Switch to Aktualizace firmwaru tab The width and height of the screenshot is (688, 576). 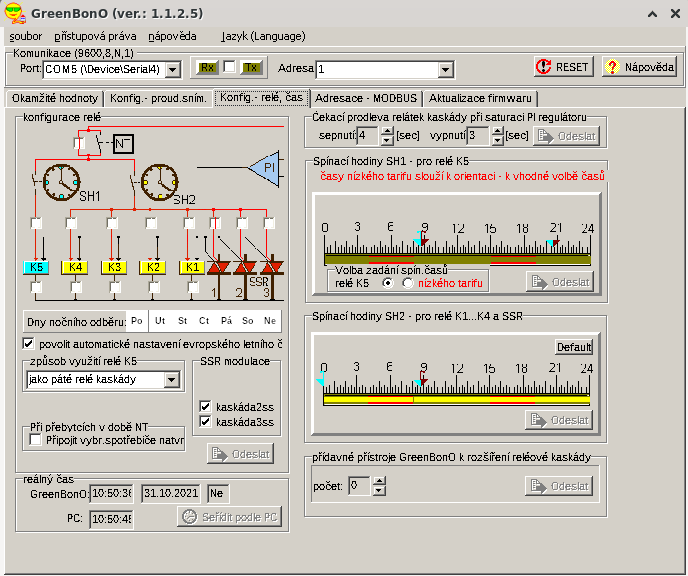[480, 98]
